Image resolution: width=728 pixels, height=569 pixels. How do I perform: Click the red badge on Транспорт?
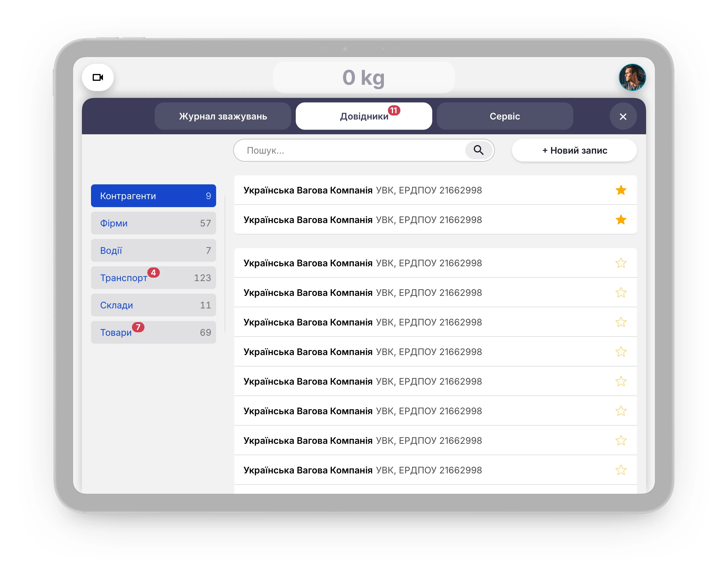tap(153, 273)
